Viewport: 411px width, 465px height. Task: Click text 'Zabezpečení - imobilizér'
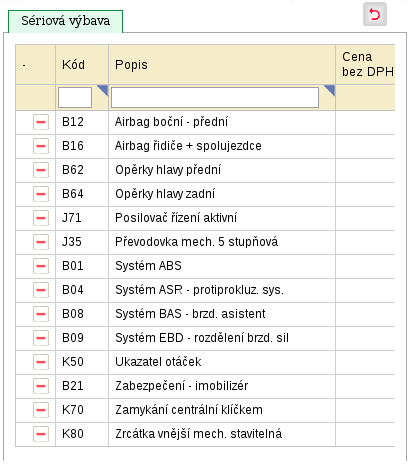click(182, 386)
